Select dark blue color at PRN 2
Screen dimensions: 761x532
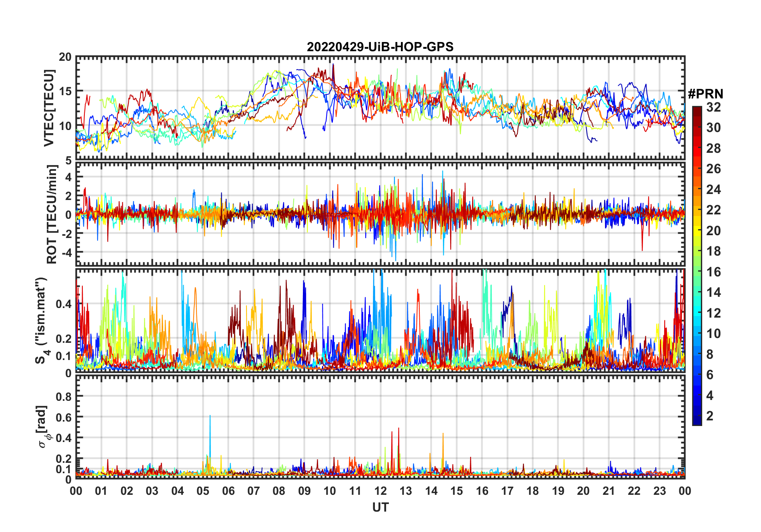(x=697, y=416)
